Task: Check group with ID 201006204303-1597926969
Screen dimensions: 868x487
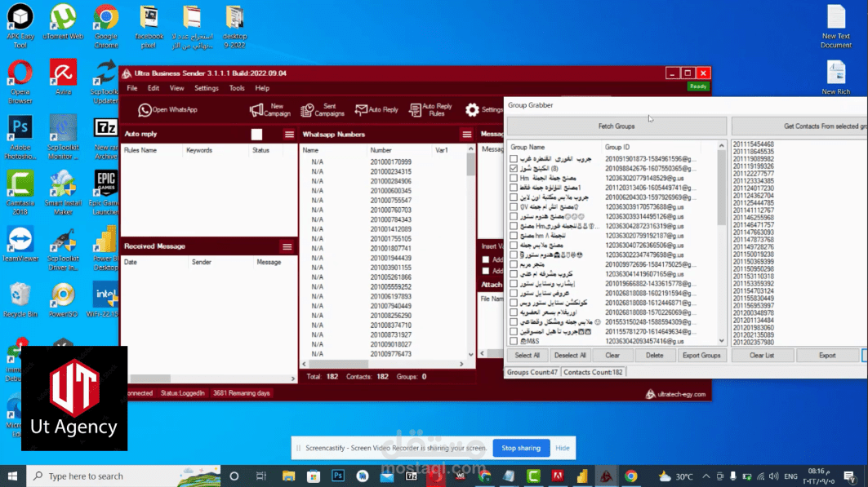Action: [x=514, y=197]
